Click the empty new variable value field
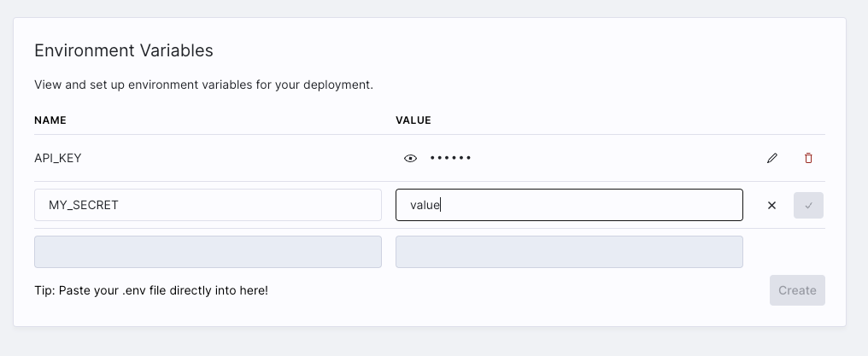This screenshot has width=868, height=356. pos(569,252)
